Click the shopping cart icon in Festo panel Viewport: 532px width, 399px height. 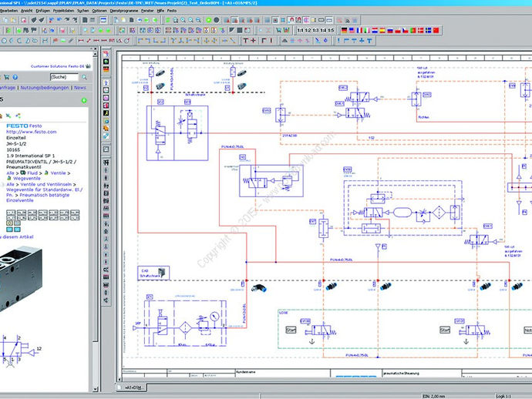click(6, 77)
